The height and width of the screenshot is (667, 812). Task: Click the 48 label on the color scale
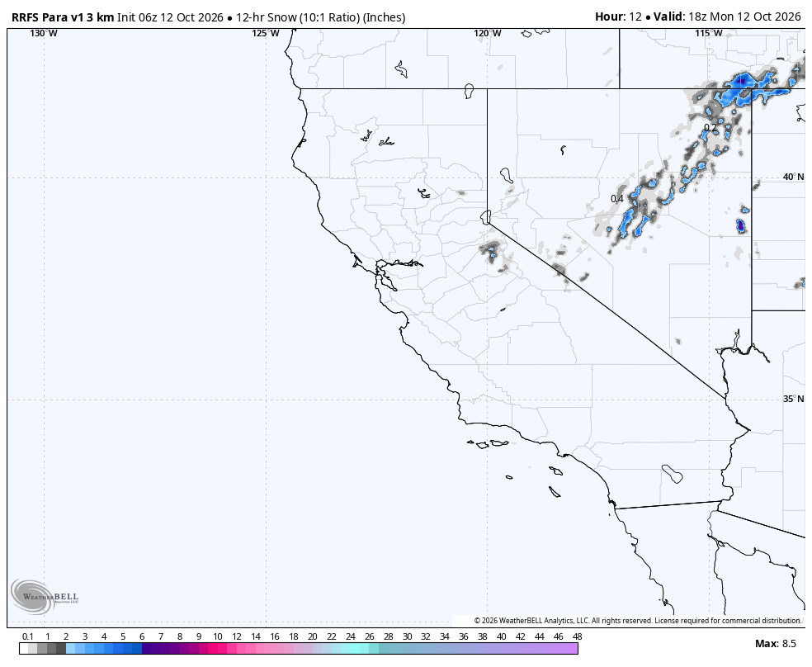tap(578, 637)
